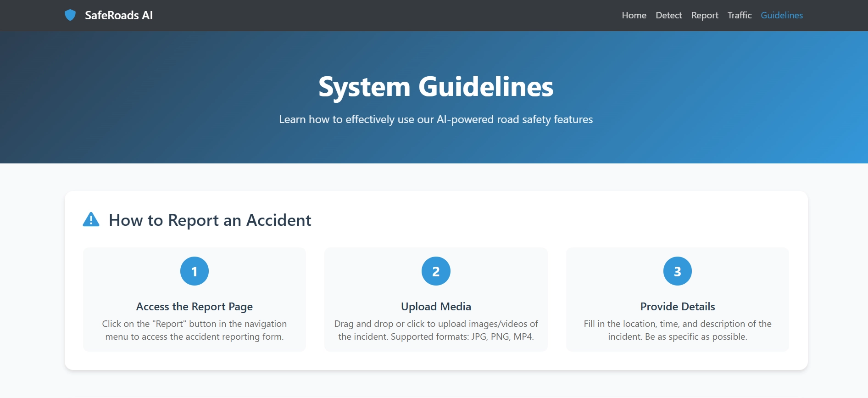Go to the Detect page
The height and width of the screenshot is (398, 868).
pos(668,15)
